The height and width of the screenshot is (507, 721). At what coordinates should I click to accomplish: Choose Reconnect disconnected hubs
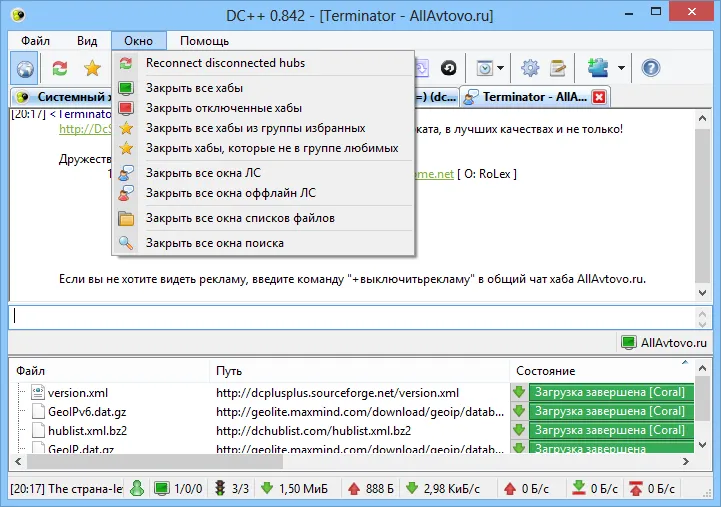[x=263, y=63]
